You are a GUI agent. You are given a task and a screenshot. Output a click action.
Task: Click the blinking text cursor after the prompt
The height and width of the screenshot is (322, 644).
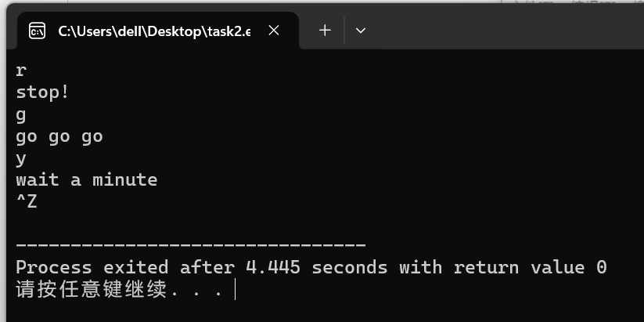coord(235,290)
